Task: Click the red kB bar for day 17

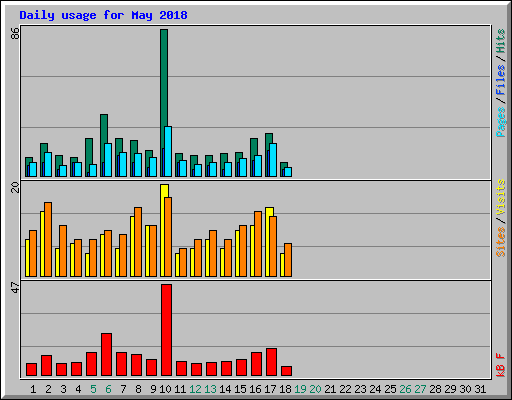Action: click(271, 362)
